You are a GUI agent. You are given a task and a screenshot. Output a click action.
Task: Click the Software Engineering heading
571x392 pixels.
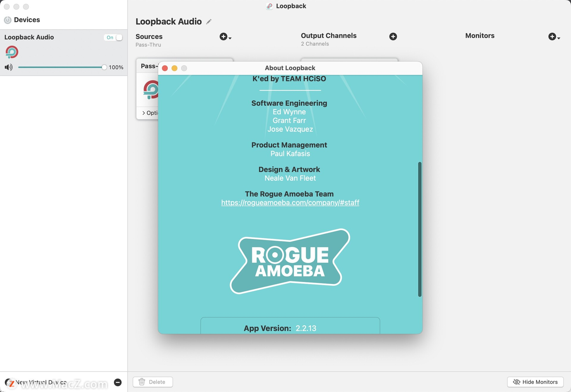pyautogui.click(x=289, y=103)
